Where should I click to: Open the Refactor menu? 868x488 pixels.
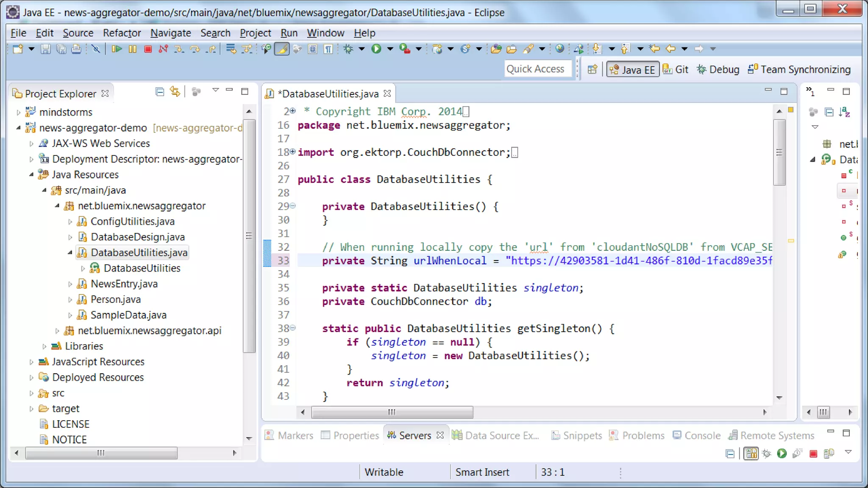122,33
